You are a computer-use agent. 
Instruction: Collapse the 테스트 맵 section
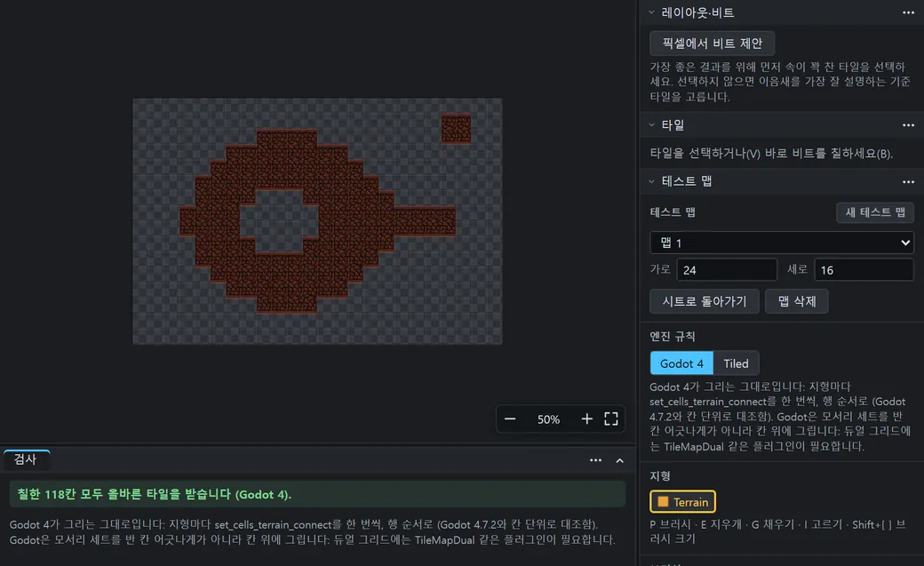652,181
